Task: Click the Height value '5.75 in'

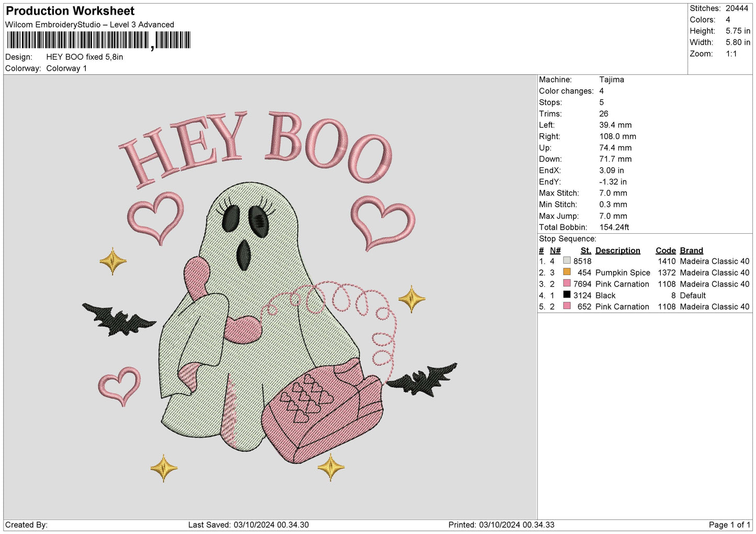Action: click(738, 31)
